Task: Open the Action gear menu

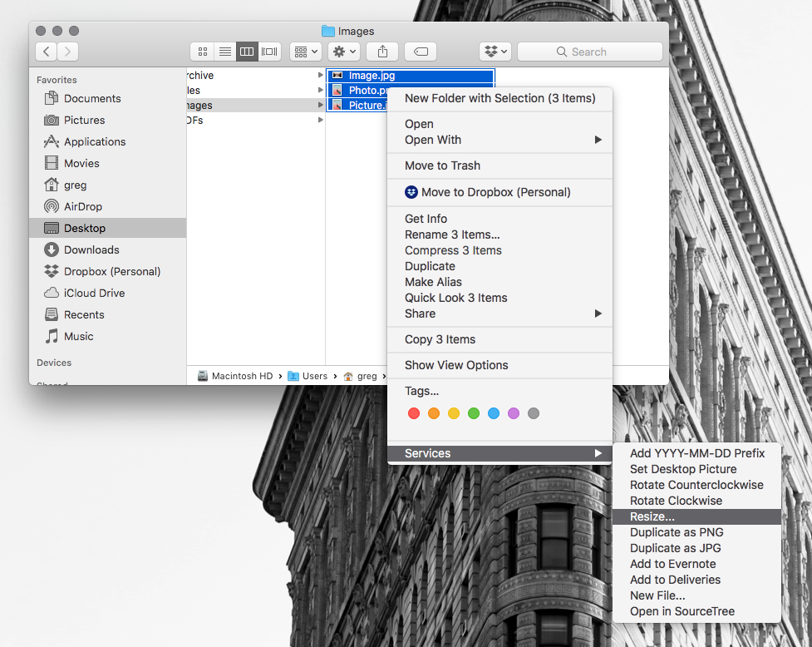Action: coord(344,52)
